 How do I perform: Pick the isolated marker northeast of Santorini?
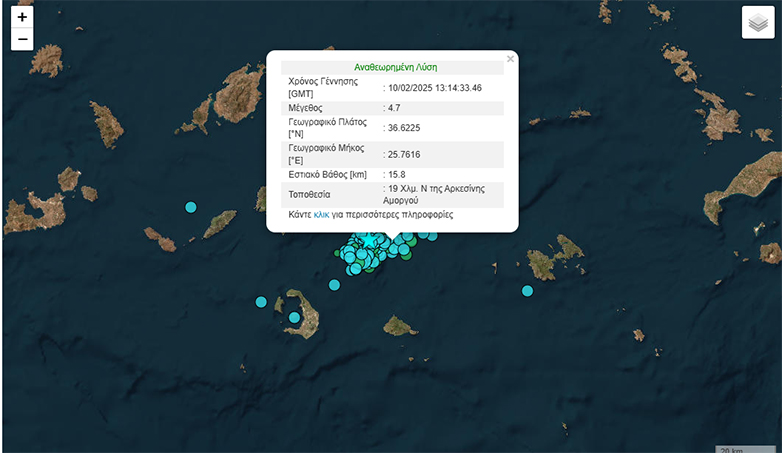pos(334,285)
